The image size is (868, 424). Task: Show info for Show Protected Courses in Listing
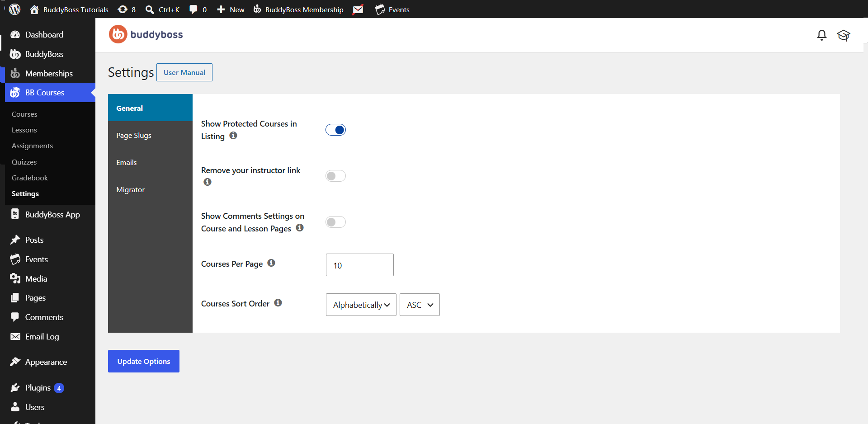point(233,135)
